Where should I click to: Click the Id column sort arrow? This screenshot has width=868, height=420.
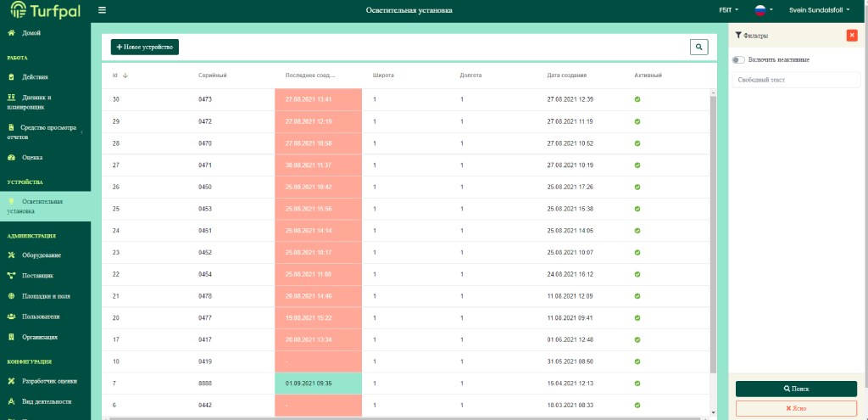pyautogui.click(x=125, y=76)
